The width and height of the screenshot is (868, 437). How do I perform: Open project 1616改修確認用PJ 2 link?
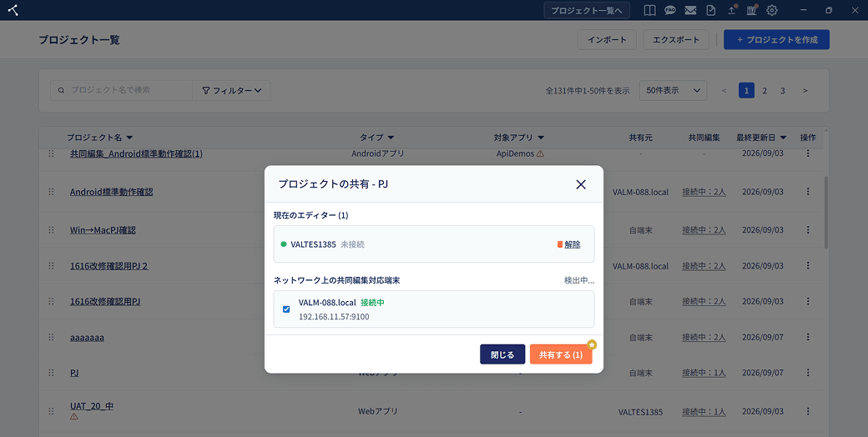click(109, 266)
